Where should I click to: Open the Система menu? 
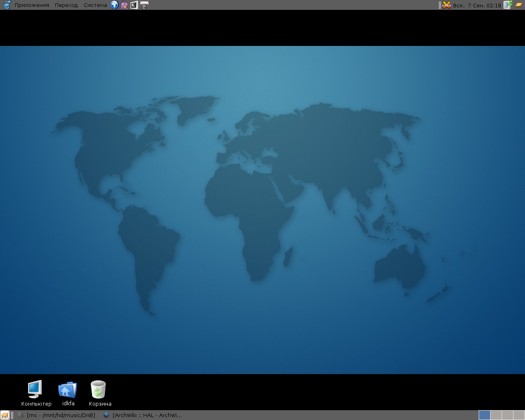coord(95,5)
